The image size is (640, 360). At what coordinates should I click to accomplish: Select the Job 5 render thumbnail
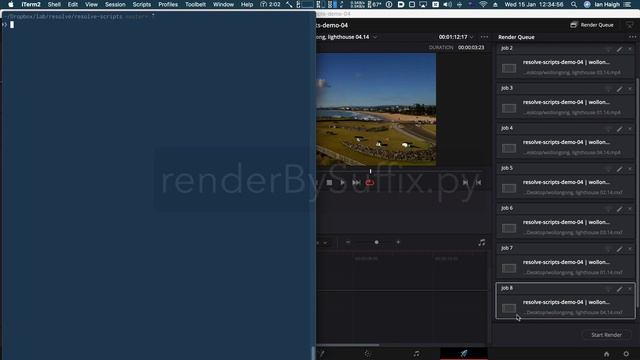pos(509,188)
